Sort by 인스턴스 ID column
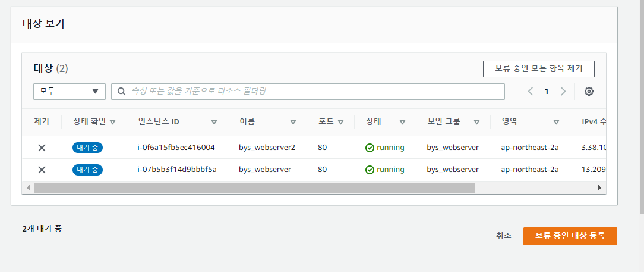Viewport: 644px width, 272px height. point(214,122)
